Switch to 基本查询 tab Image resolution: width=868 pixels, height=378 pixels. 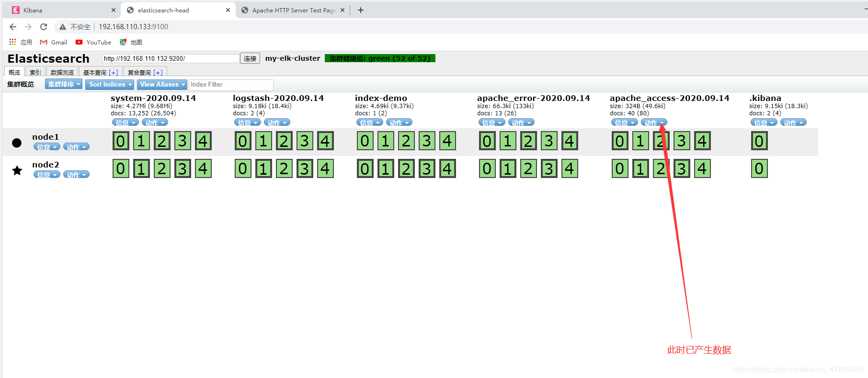(x=94, y=72)
